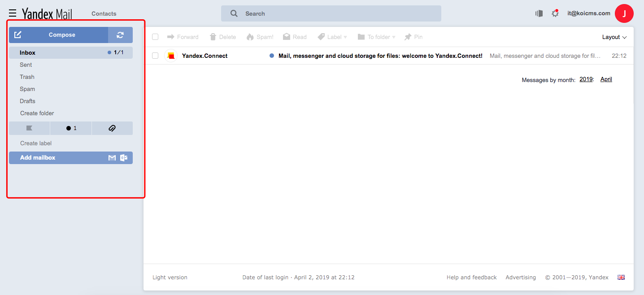Click the Create label link
The height and width of the screenshot is (295, 644).
click(36, 143)
